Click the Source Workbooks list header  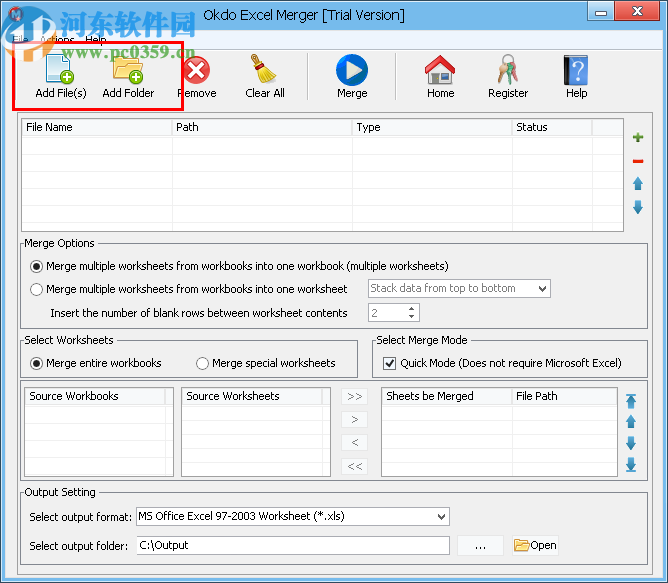pyautogui.click(x=95, y=396)
